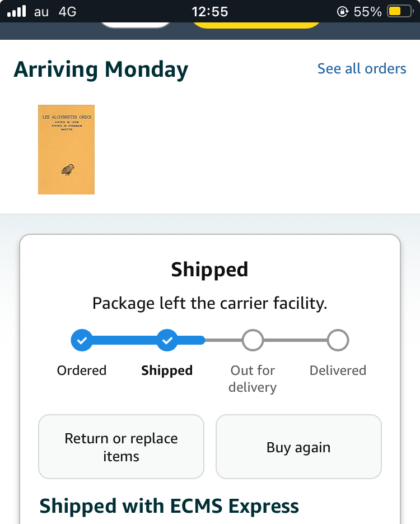Tap the battery icon in status bar

click(400, 12)
